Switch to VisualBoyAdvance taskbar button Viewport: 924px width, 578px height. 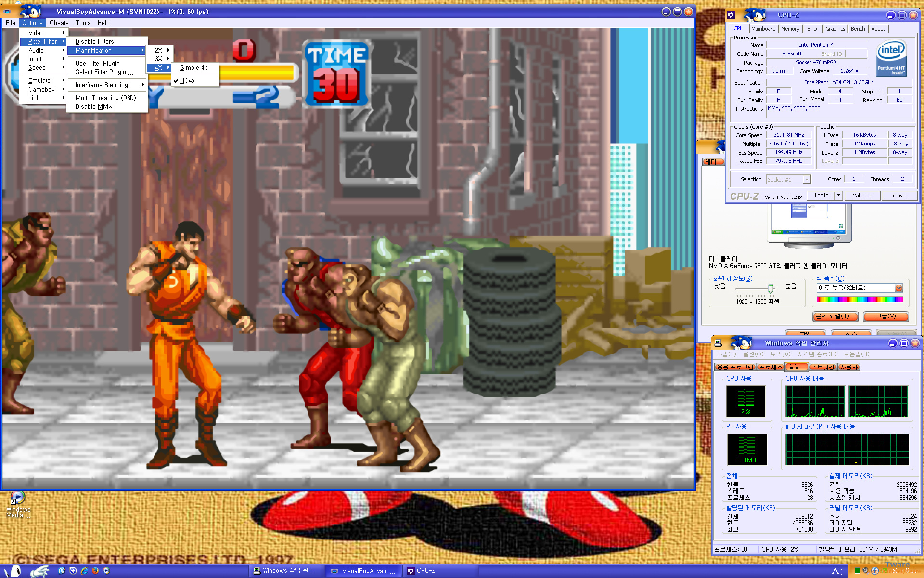[x=363, y=571]
